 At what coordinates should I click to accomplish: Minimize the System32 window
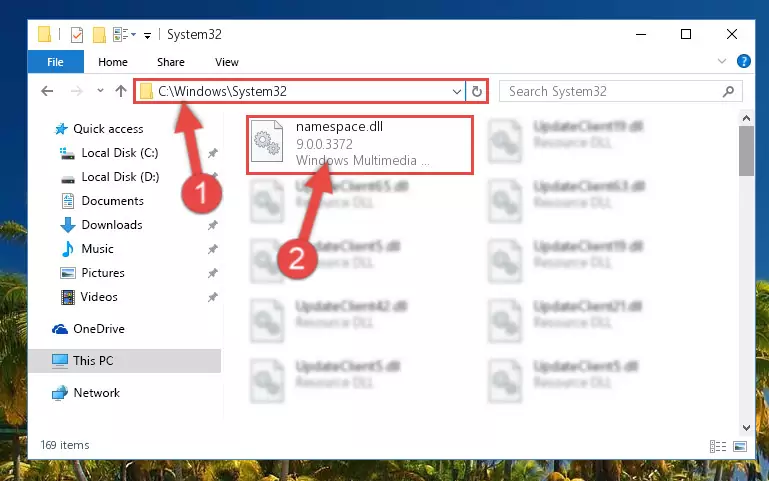click(641, 34)
